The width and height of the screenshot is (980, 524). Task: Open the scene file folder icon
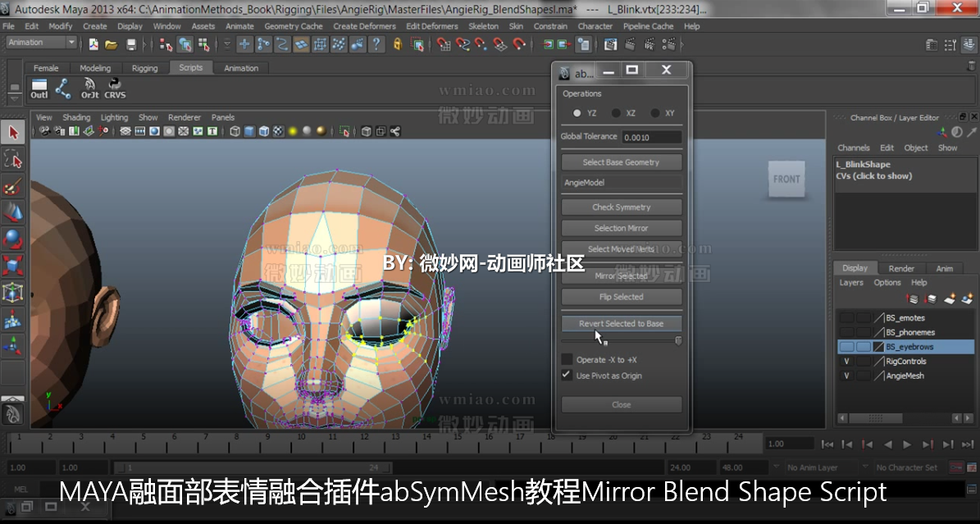(112, 44)
